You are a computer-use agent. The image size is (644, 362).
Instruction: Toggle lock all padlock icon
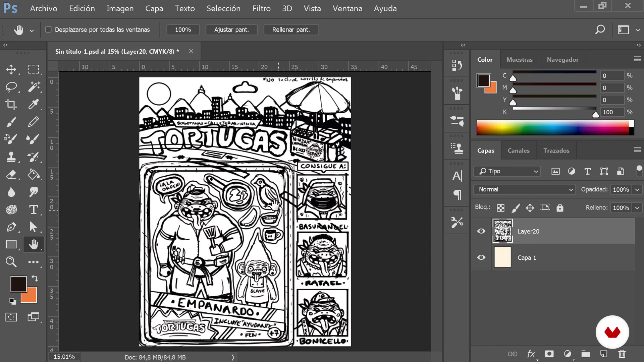(x=560, y=208)
